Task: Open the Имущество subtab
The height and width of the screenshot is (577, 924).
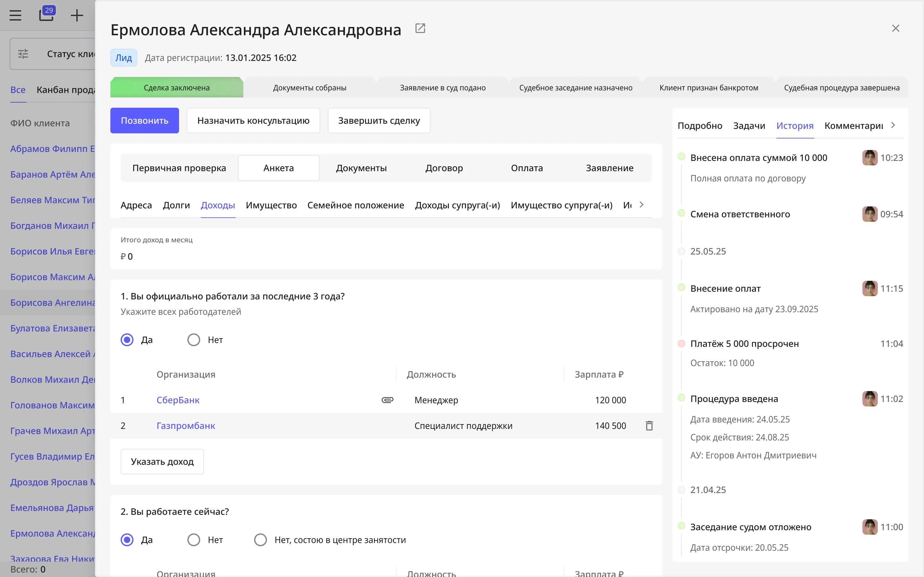Action: pos(271,205)
